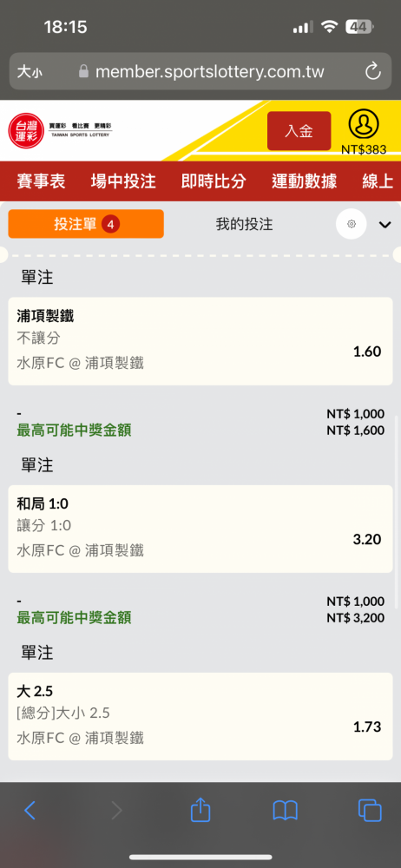This screenshot has width=401, height=868.
Task: Go to 即時比分 section
Action: (214, 181)
